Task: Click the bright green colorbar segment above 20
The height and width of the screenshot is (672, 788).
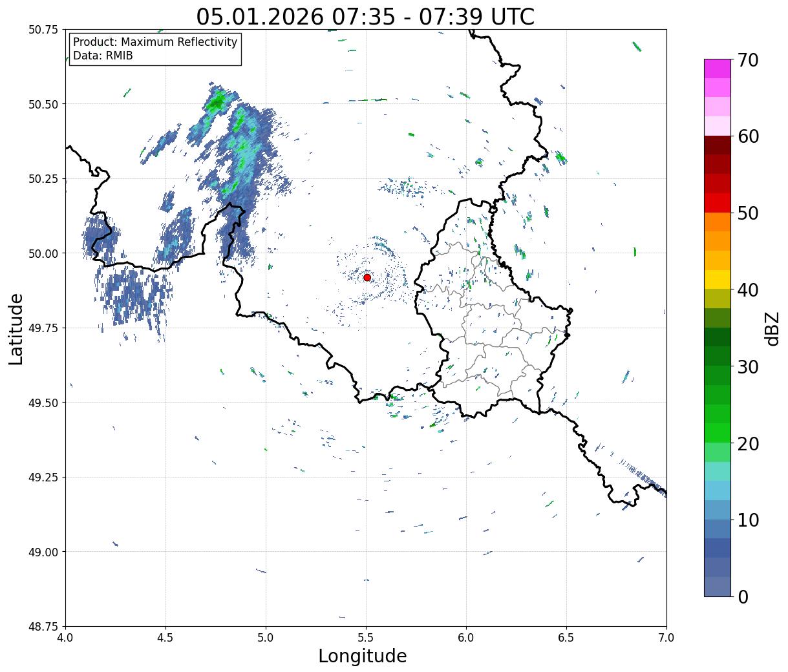Action: pos(718,433)
